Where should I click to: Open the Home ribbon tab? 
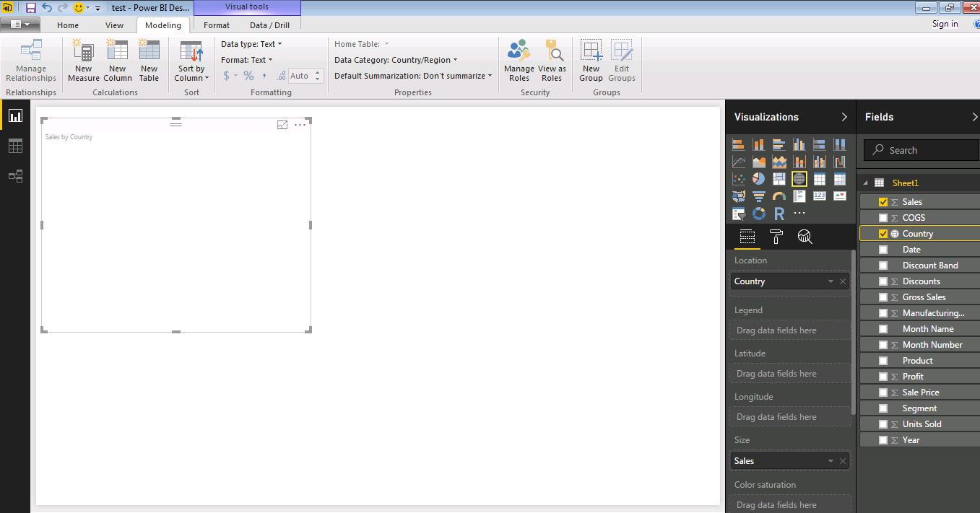tap(68, 25)
